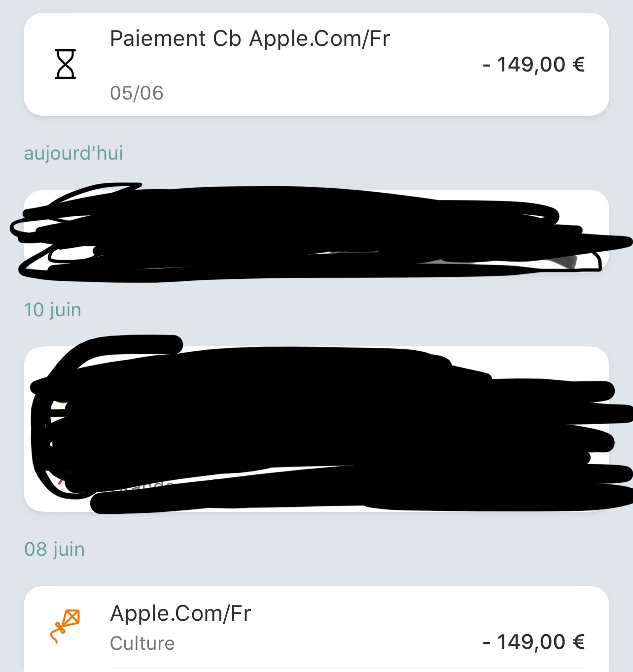Select the 'aujourd'hui' section header
Image resolution: width=633 pixels, height=672 pixels.
pyautogui.click(x=73, y=153)
